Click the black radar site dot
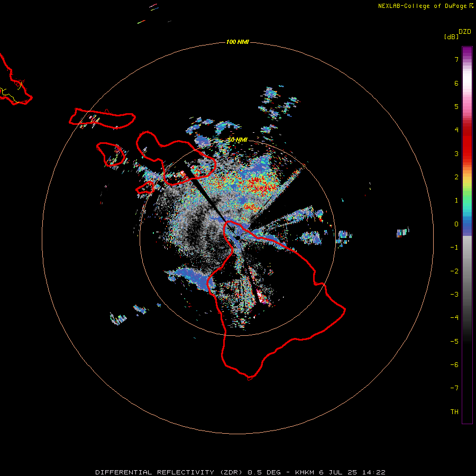 tap(237, 237)
